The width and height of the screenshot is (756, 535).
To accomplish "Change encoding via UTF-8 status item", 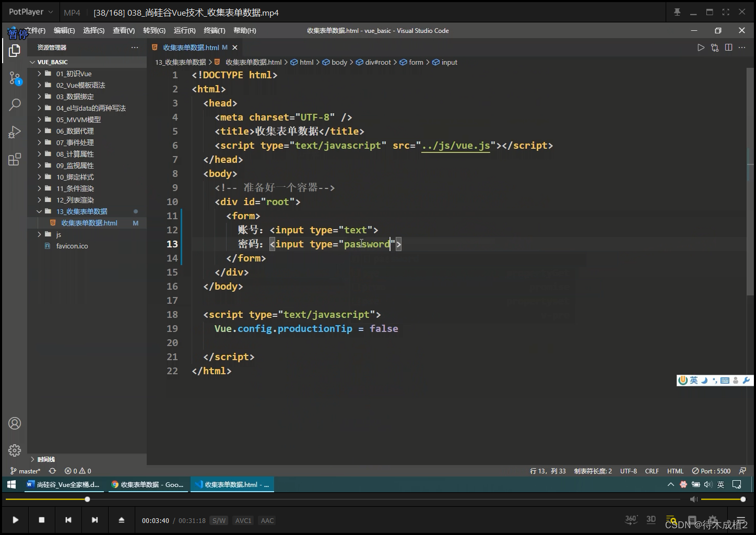I will click(629, 471).
